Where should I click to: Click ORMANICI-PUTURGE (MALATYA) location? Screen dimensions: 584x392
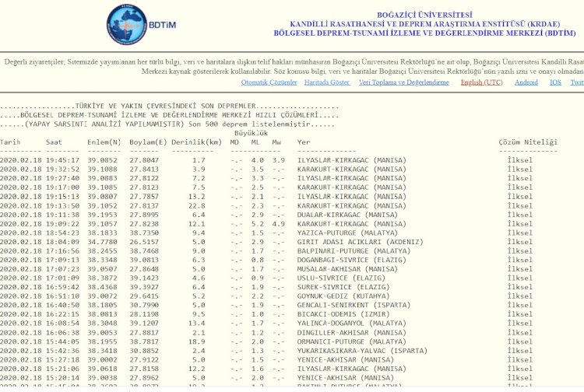point(352,341)
